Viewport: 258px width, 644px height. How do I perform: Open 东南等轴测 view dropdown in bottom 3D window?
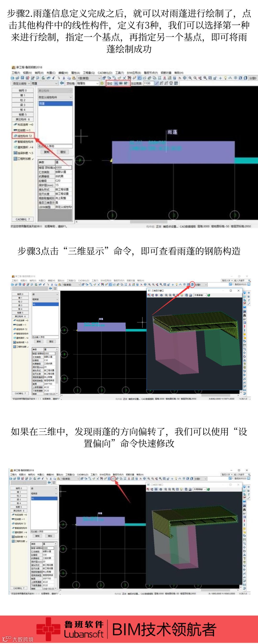(x=199, y=489)
